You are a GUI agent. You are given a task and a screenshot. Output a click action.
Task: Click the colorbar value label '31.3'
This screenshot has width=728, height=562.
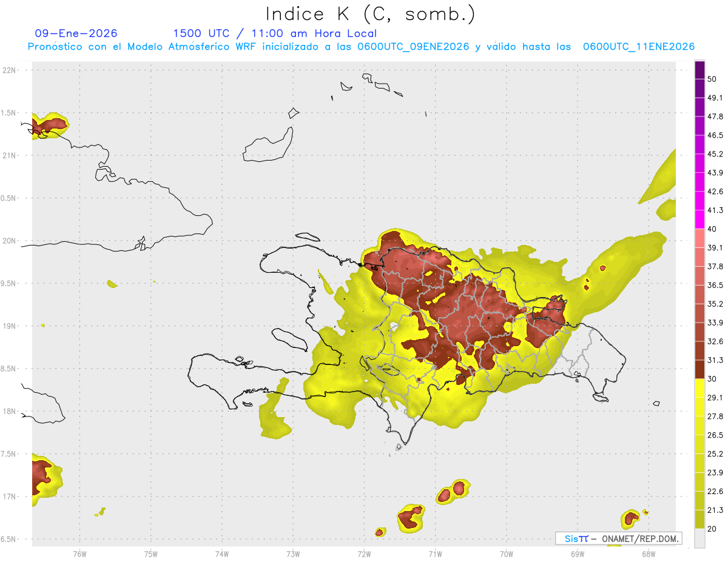[x=715, y=360]
